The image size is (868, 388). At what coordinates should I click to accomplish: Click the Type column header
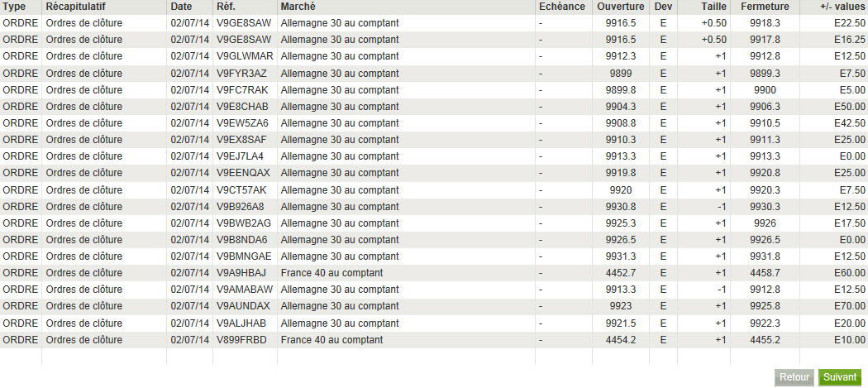coord(14,7)
